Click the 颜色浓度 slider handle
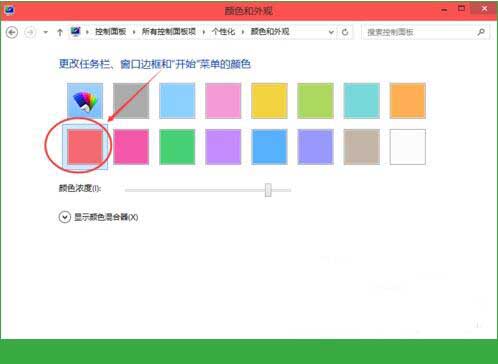 point(268,190)
